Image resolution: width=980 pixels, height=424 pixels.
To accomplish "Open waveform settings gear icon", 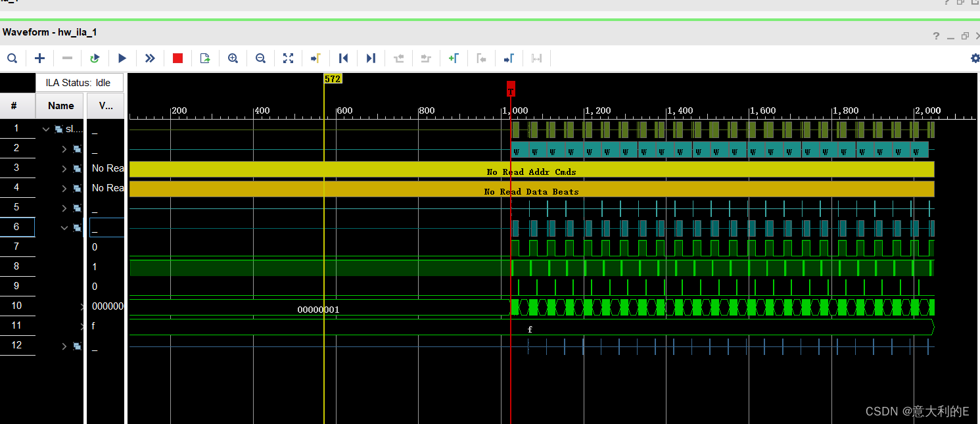I will coord(975,59).
